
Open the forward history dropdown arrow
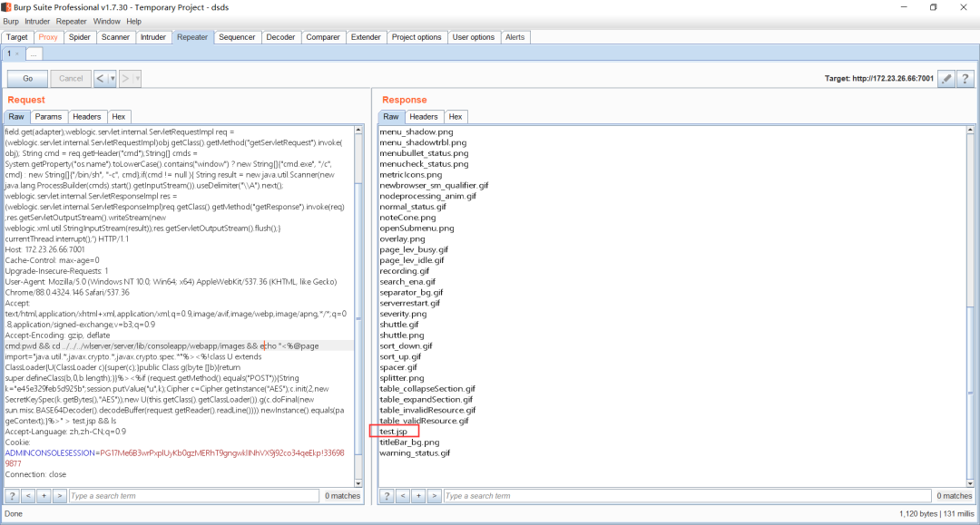138,79
